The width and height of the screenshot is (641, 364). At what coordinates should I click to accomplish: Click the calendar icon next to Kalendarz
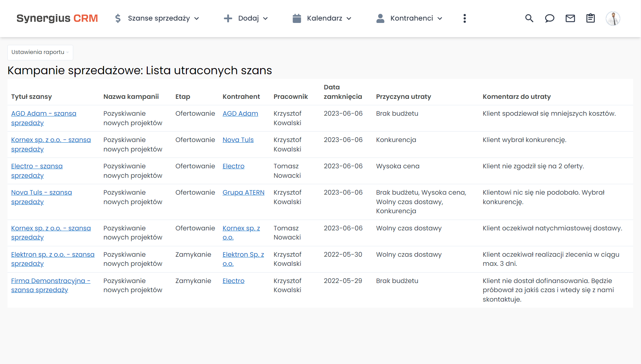[x=297, y=19]
